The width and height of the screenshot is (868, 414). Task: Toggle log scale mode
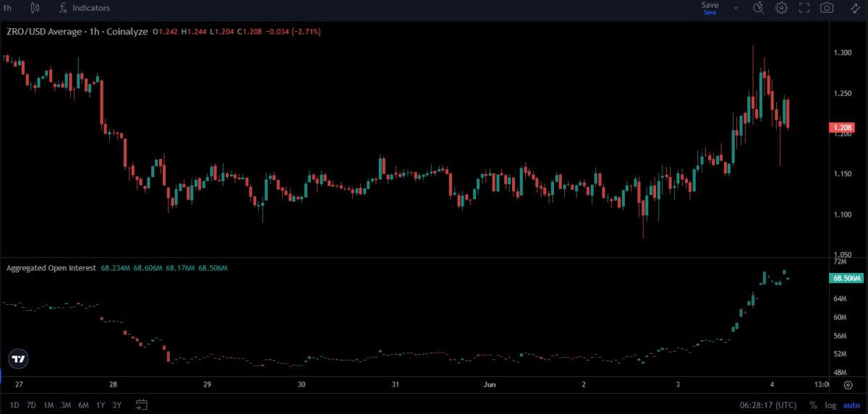coord(830,405)
